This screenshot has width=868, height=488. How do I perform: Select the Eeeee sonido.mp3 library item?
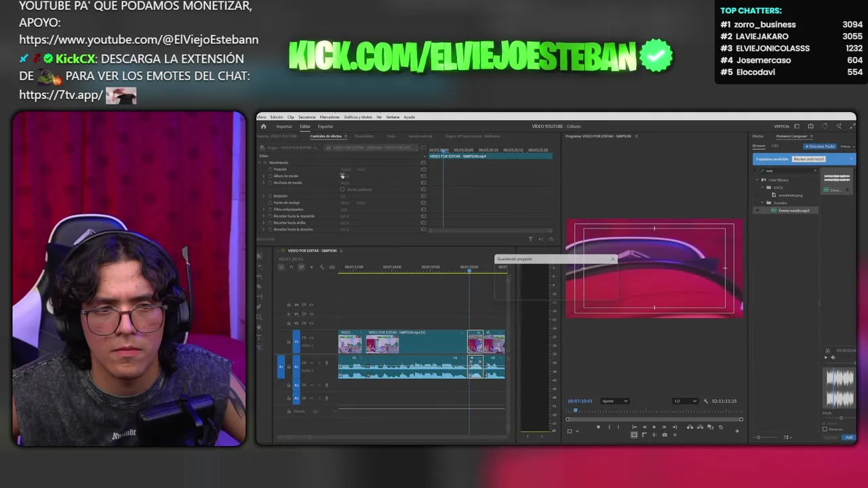(785, 210)
